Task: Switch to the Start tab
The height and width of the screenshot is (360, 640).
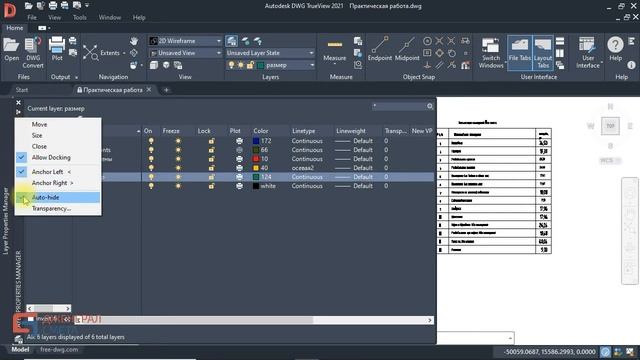Action: 22,90
